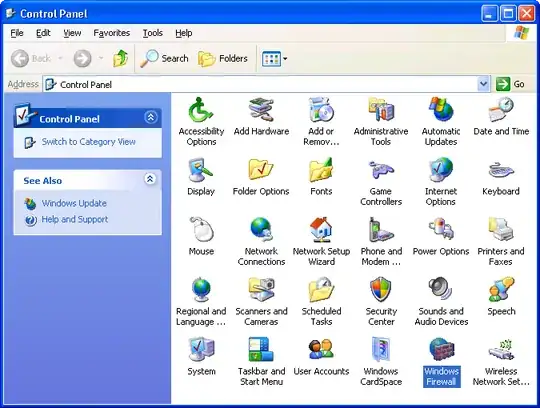Go up one folder level
The width and height of the screenshot is (540, 408).
tap(120, 59)
